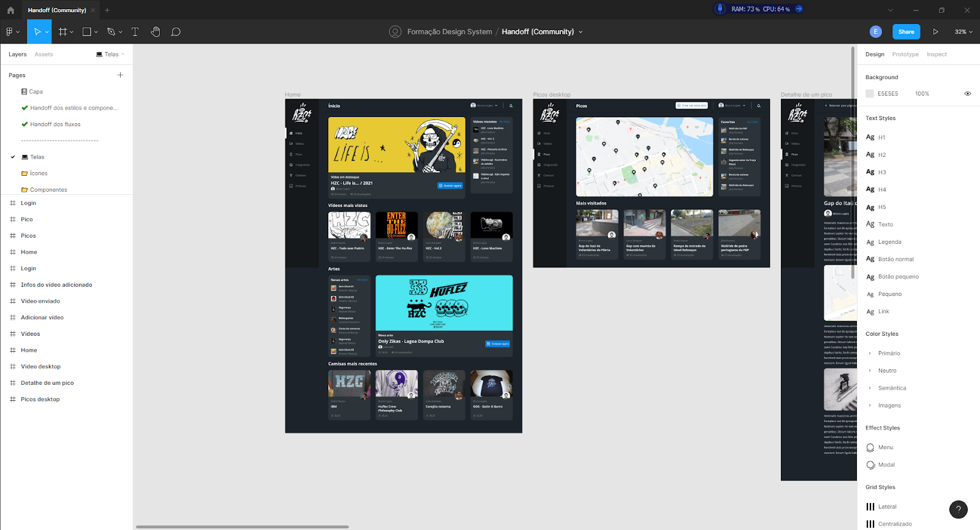Viewport: 980px width, 530px height.
Task: Click the arrow icon after CPU percentage
Action: click(x=799, y=9)
